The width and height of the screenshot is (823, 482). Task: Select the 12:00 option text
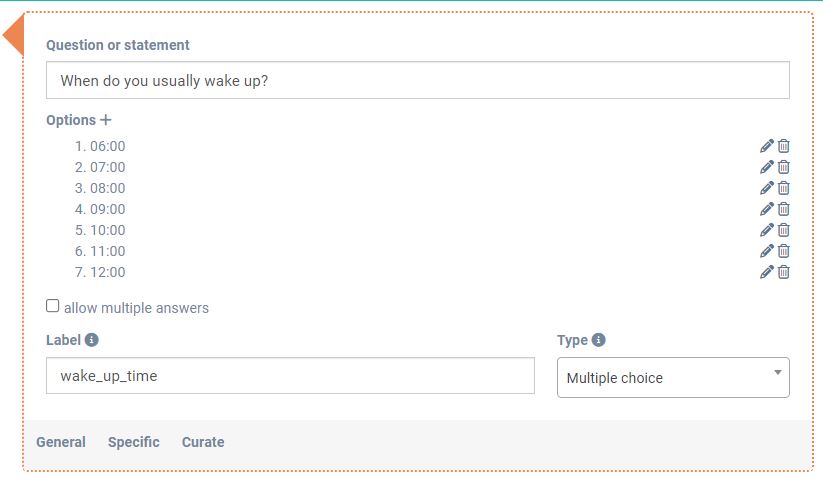107,272
